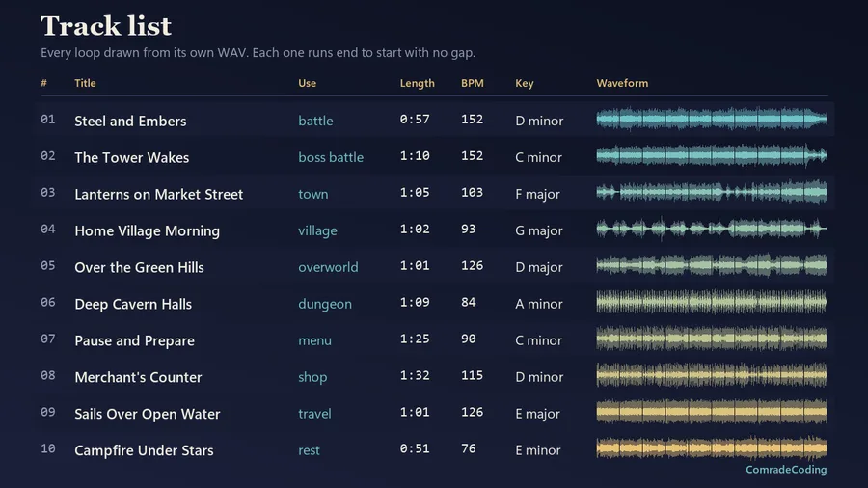Viewport: 868px width, 488px height.
Task: Select the 'travel' use tag
Action: (x=314, y=414)
